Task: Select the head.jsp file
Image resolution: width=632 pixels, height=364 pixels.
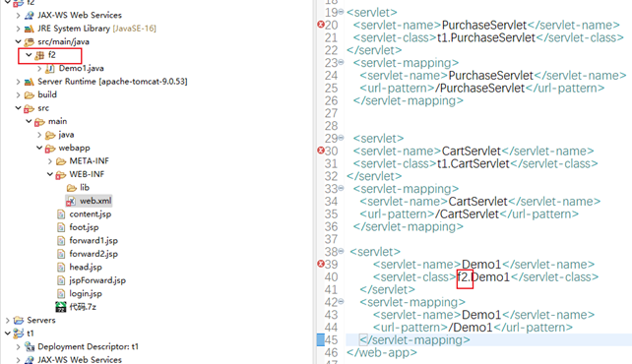Action: (86, 268)
